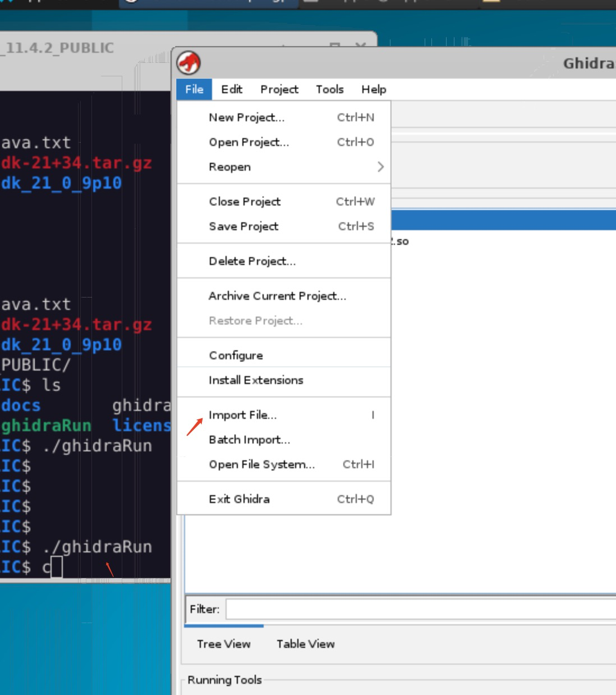616x695 pixels.
Task: Click blue 'licens' entry in terminal
Action: pyautogui.click(x=141, y=426)
